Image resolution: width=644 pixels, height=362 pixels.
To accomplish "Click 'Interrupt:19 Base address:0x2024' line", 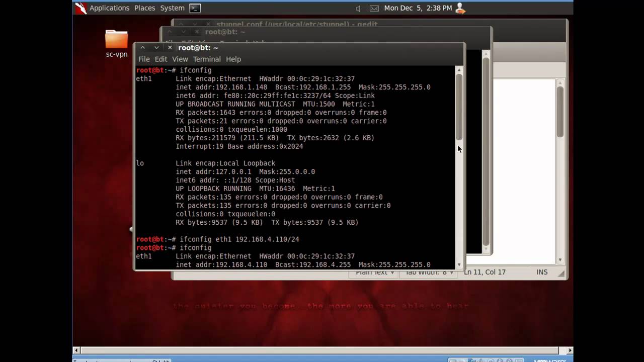I will (239, 146).
